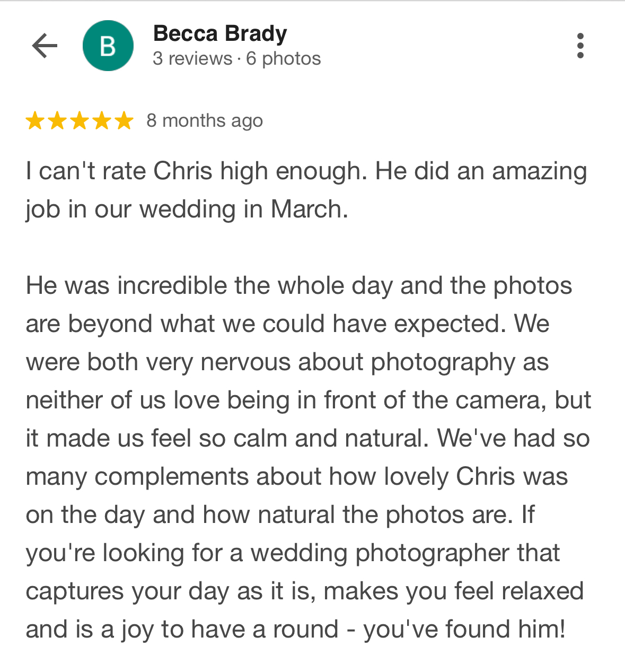The image size is (625, 672).
Task: Open the green B profile avatar
Action: 108,46
